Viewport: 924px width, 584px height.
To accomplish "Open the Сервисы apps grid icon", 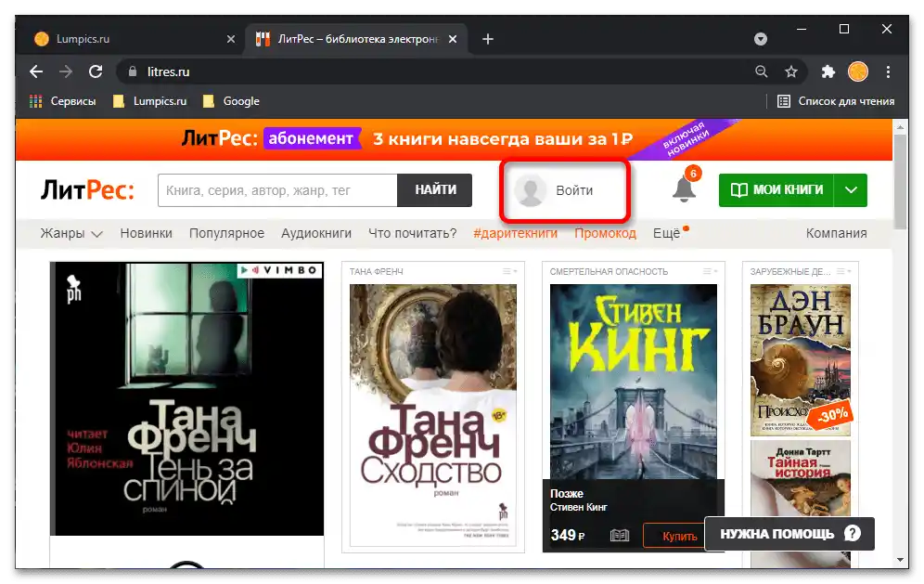I will click(x=36, y=101).
